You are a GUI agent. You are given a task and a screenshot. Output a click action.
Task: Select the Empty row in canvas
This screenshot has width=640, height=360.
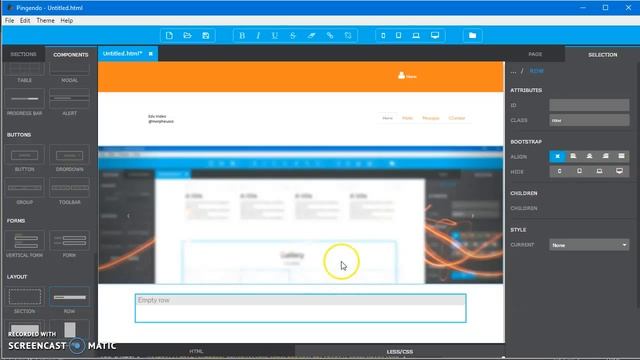(x=300, y=308)
